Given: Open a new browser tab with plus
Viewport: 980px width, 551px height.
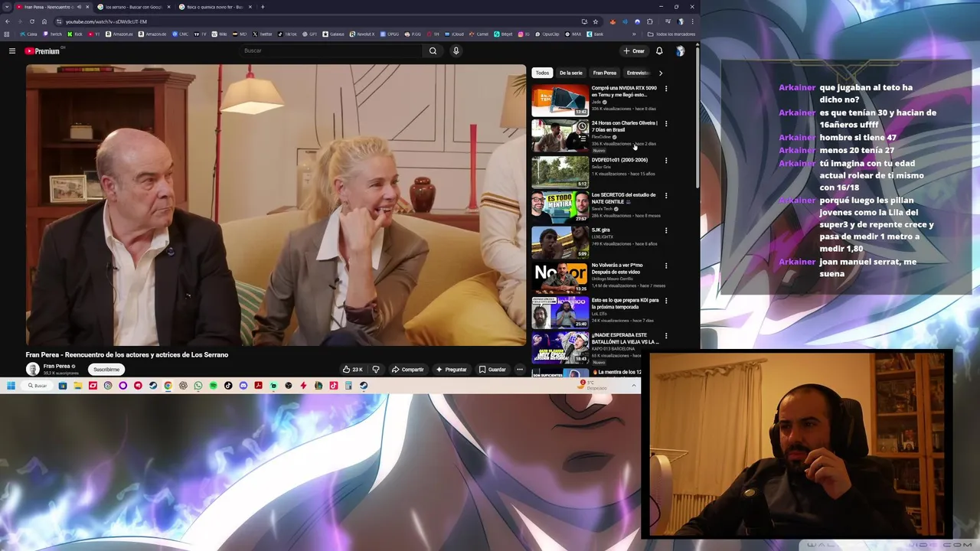Looking at the screenshot, I should tap(263, 7).
